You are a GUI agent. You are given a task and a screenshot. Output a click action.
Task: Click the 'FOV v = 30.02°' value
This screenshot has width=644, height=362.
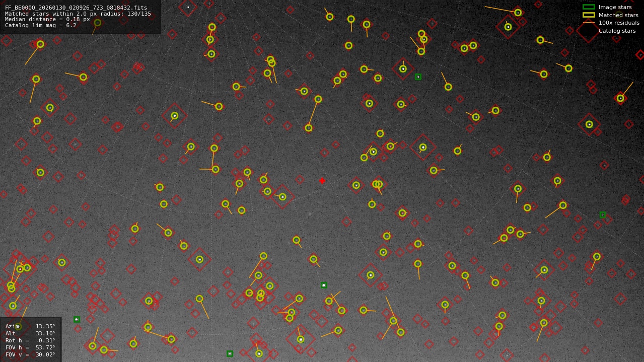pyautogui.click(x=30, y=354)
